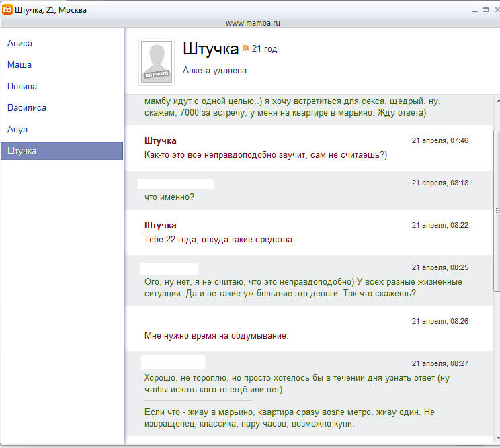Image resolution: width=500 pixels, height=448 pixels.
Task: Click Штучка sender name on 07:46 message
Action: (161, 140)
